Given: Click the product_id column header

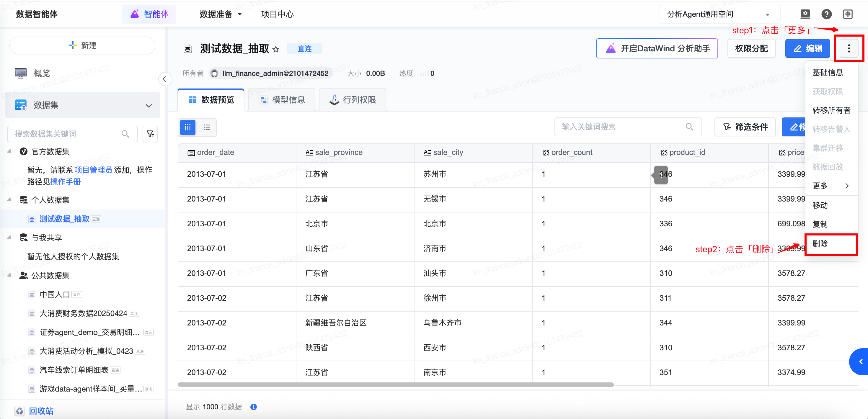Looking at the screenshot, I should [709, 152].
